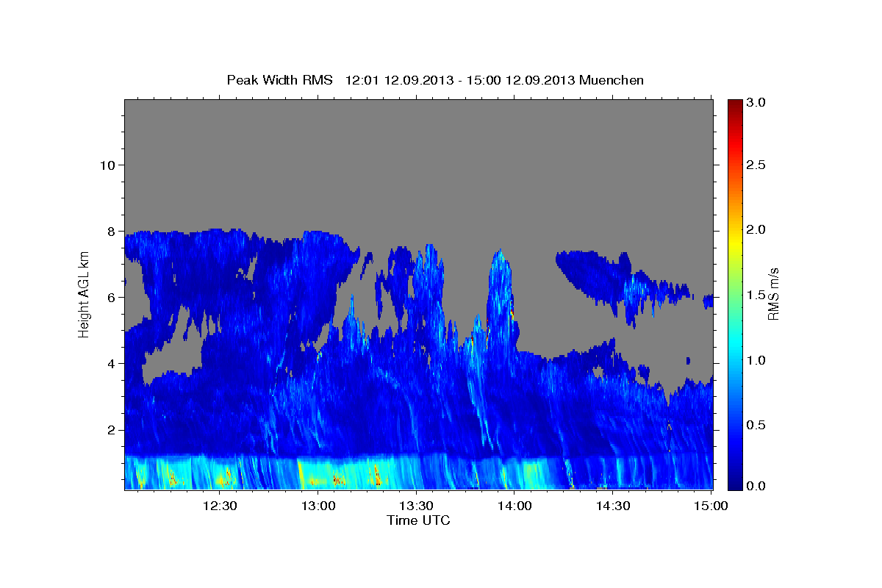Click the height axis label "8"
Viewport: 882px width, 588px height.
coord(111,231)
